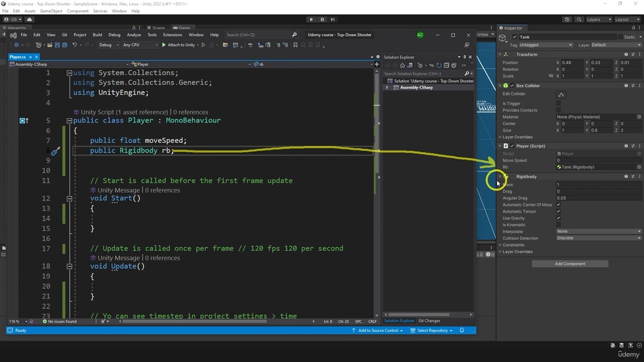Screen dimensions: 644x362
Task: Click the Edit Collider button
Action: pos(561,95)
